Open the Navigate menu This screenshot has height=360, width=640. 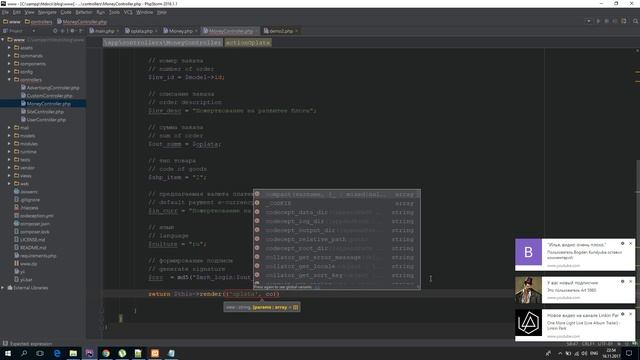(47, 12)
